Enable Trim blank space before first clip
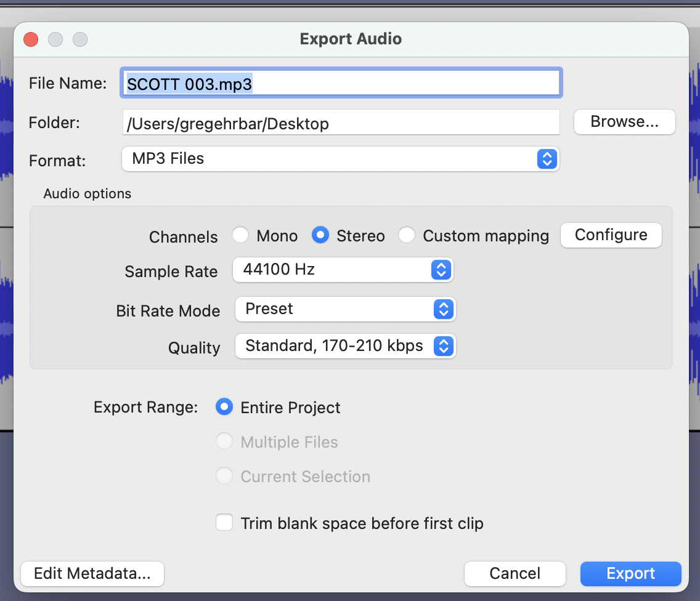Screen dimensions: 700x601 pyautogui.click(x=224, y=522)
